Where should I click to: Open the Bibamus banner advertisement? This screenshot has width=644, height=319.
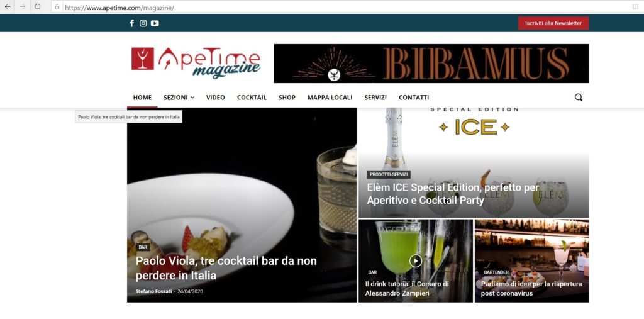431,64
